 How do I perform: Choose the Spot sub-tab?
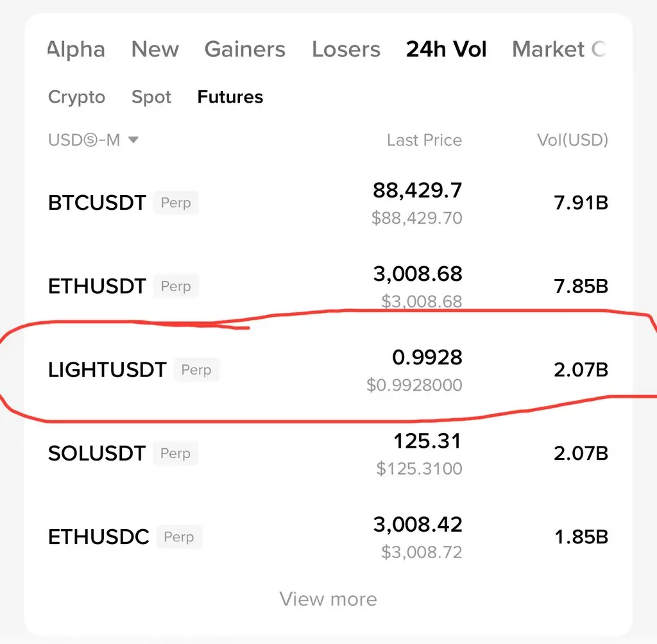pos(151,97)
